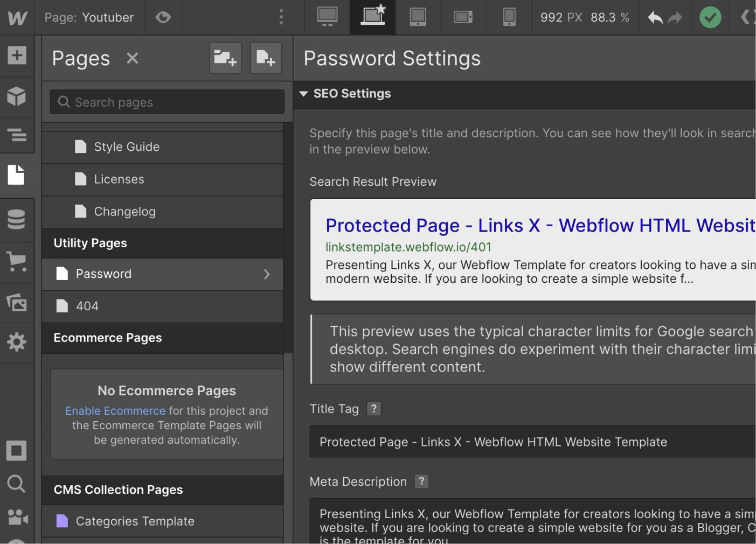The height and width of the screenshot is (544, 756).
Task: Click the Utility Pages section header
Action: (162, 243)
